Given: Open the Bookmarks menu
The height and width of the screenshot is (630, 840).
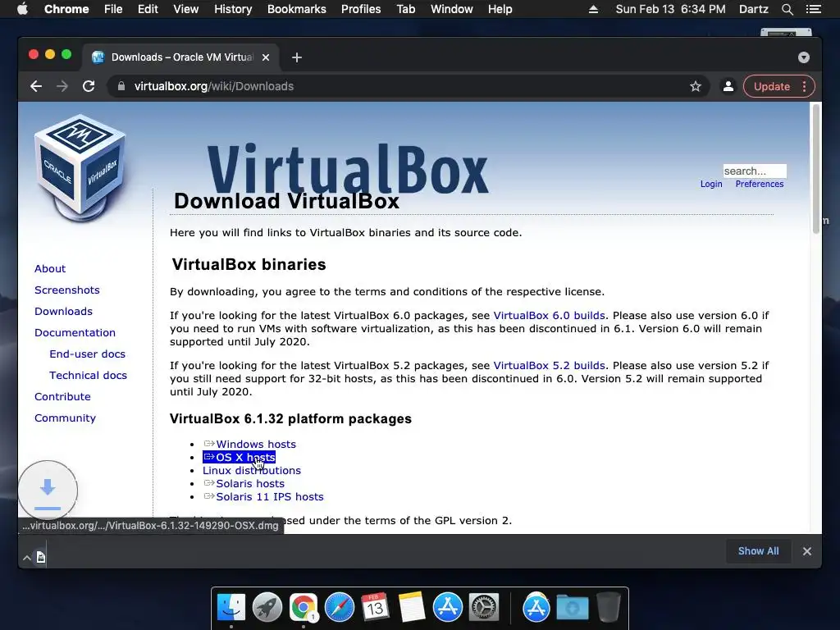Looking at the screenshot, I should click(297, 9).
